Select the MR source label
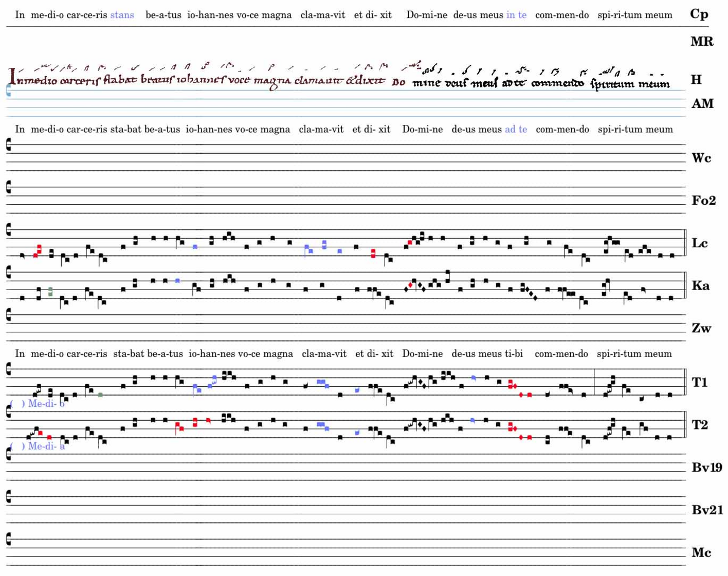The height and width of the screenshot is (576, 728). [x=702, y=42]
